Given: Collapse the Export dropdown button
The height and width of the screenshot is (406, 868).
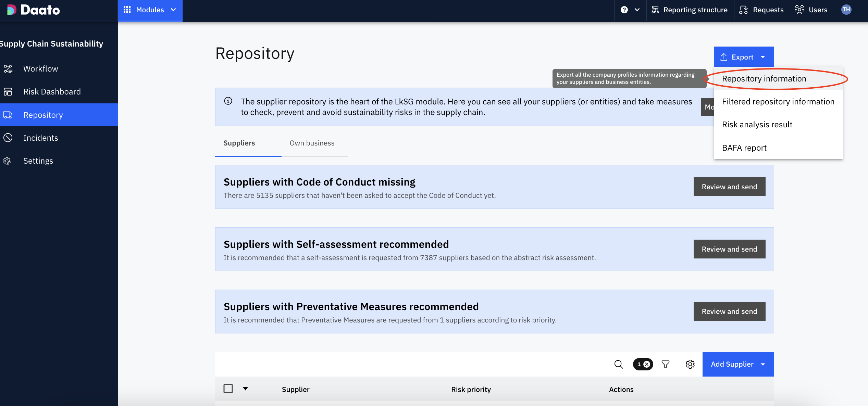Looking at the screenshot, I should point(743,57).
